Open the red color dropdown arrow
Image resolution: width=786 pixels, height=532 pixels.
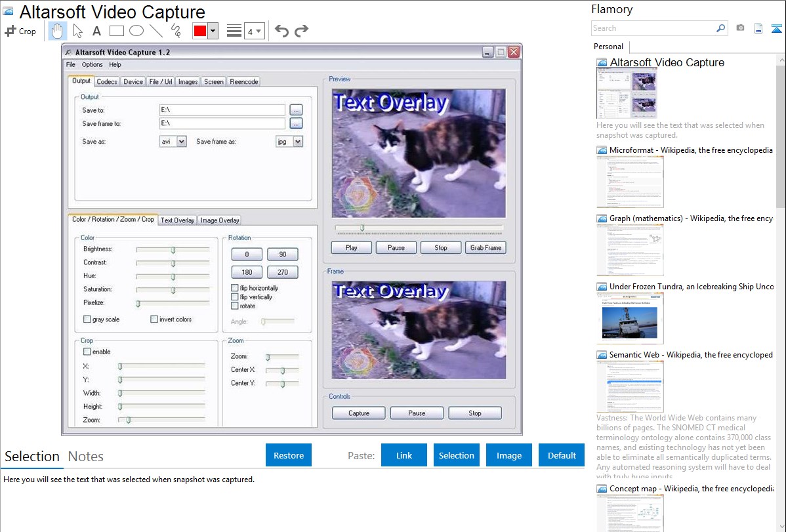pos(213,31)
